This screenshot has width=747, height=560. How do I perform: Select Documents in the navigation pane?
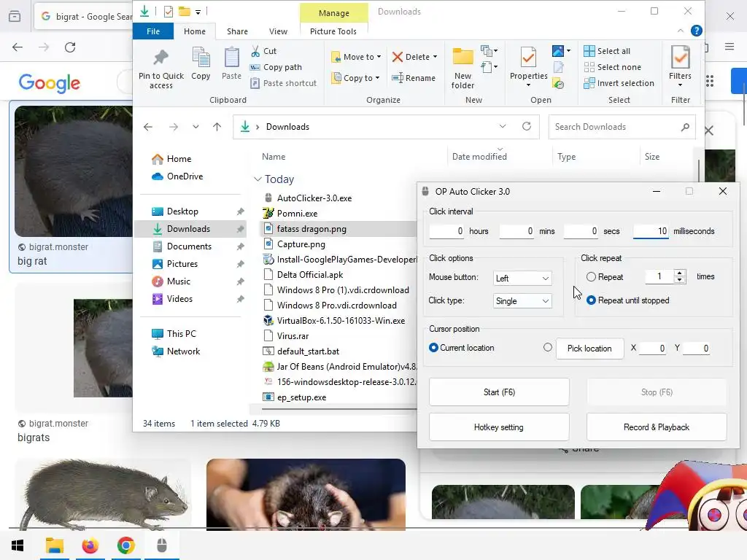(x=189, y=246)
